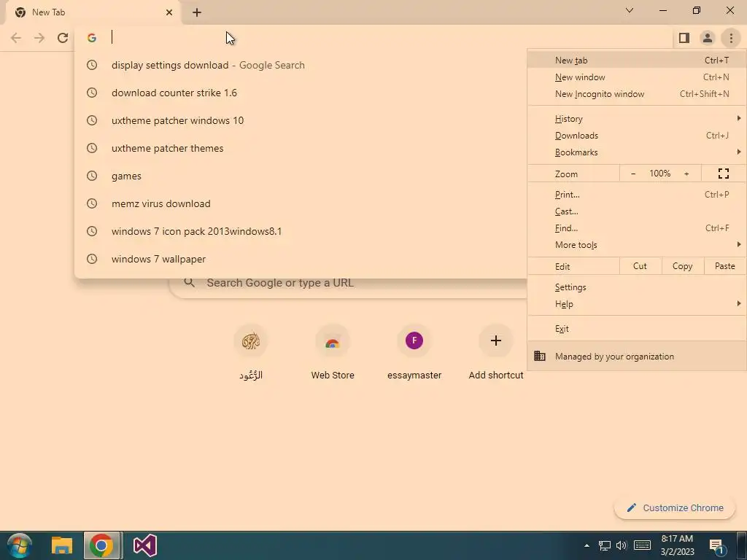Click the Google G icon in address bar
This screenshot has height=560, width=747.
coord(92,38)
